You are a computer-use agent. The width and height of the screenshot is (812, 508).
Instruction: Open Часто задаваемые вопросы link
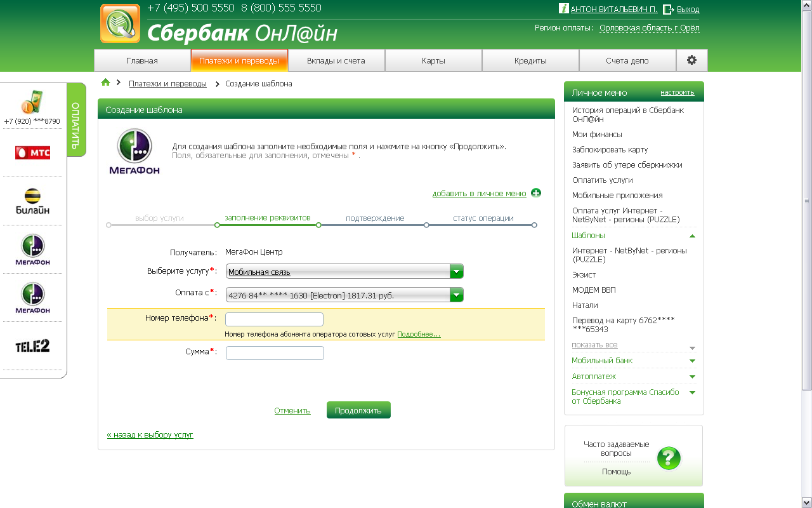coord(617,449)
